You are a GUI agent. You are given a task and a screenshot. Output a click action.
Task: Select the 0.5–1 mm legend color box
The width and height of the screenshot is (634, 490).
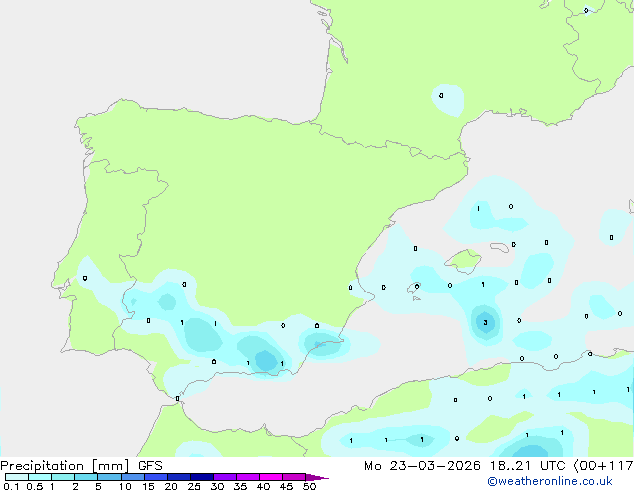coord(40,477)
